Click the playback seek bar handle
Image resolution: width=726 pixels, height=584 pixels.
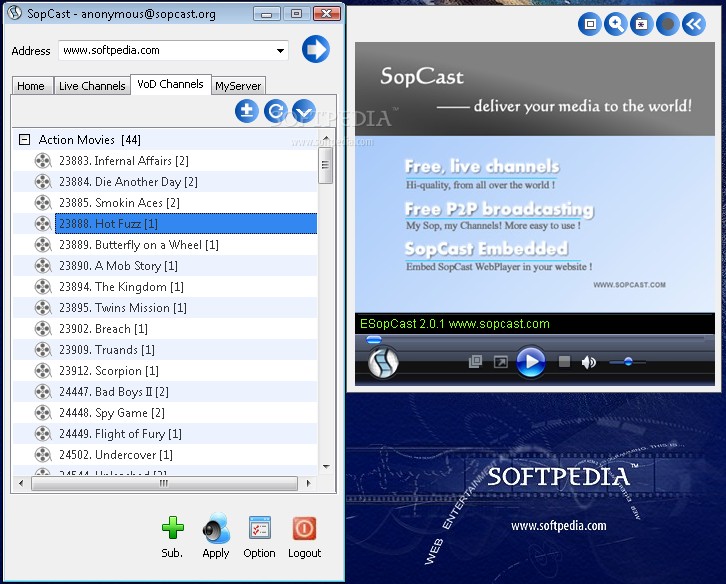pos(374,339)
